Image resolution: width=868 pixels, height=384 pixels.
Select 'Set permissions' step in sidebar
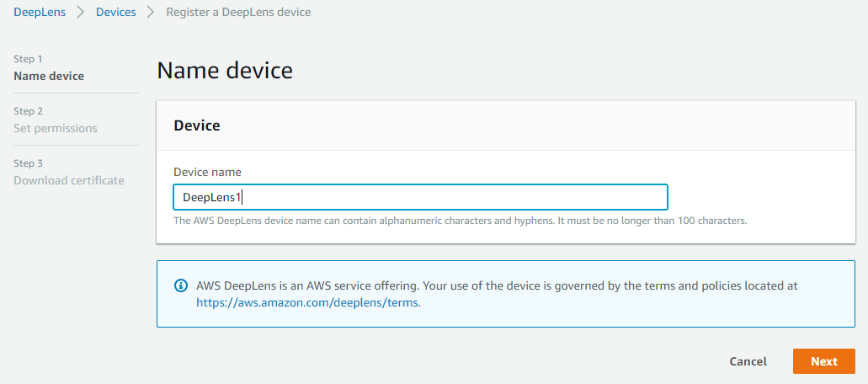(x=56, y=128)
